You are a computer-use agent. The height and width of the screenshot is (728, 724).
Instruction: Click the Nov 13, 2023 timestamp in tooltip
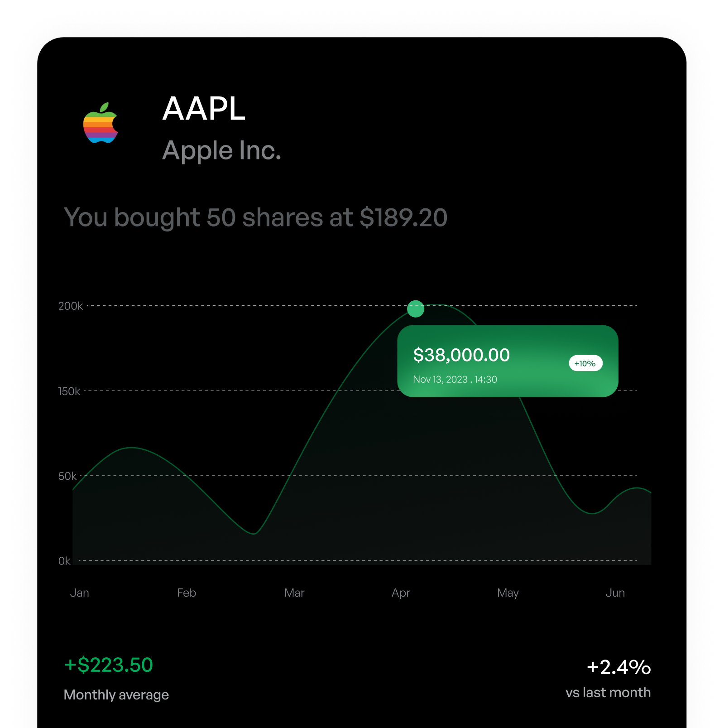coord(455,380)
